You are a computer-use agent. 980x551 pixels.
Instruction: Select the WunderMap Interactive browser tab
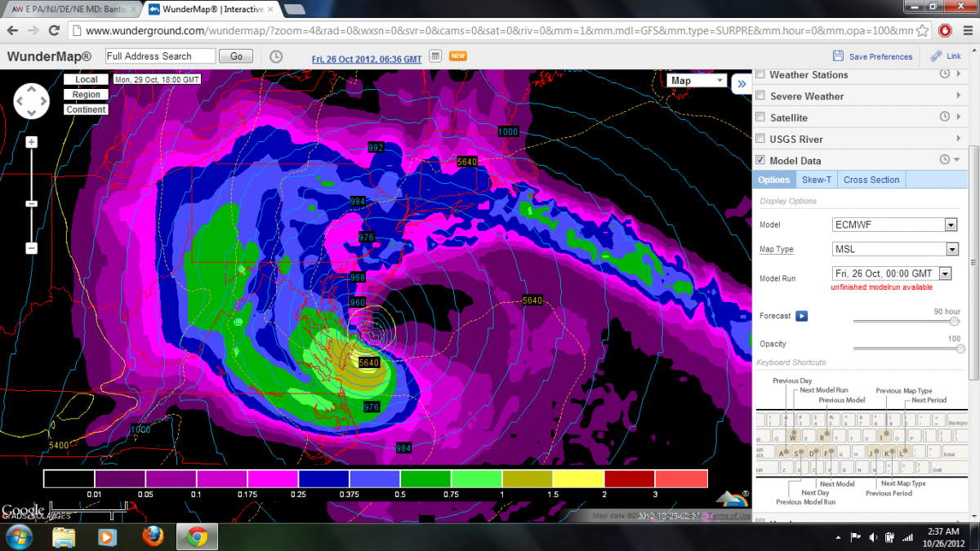(x=209, y=9)
